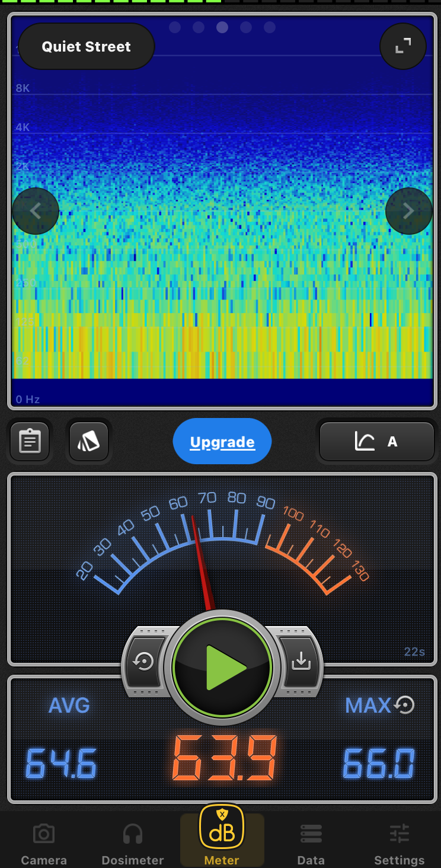The image size is (441, 868).
Task: Expand spectrogram to fullscreen
Action: pos(402,46)
